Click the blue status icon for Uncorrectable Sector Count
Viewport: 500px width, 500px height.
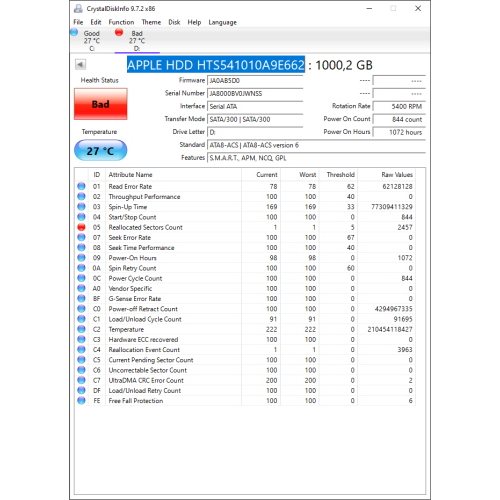pyautogui.click(x=81, y=370)
